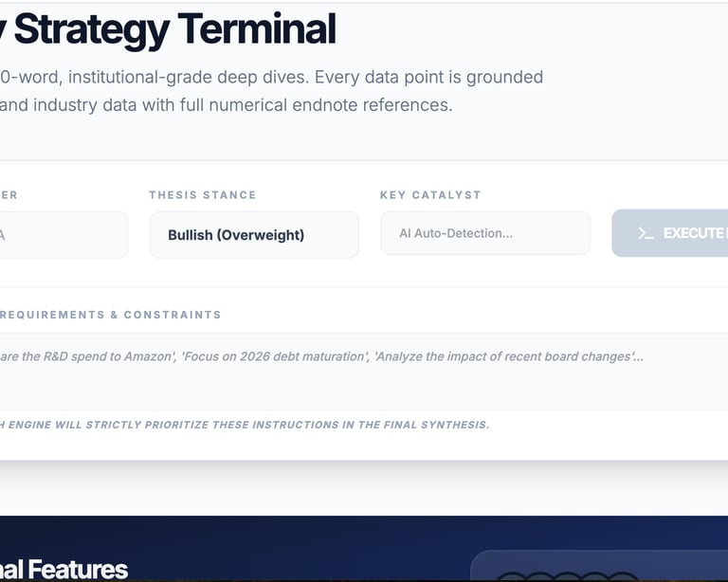Click the Thesis Stance field label
Screen dimensions: 728x582
coord(203,195)
